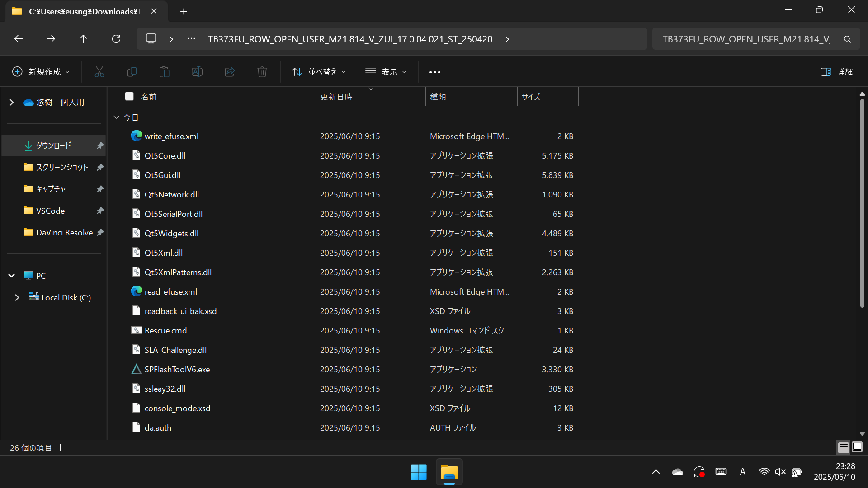The height and width of the screenshot is (488, 868).
Task: Click the Delete trash icon
Action: pyautogui.click(x=262, y=72)
